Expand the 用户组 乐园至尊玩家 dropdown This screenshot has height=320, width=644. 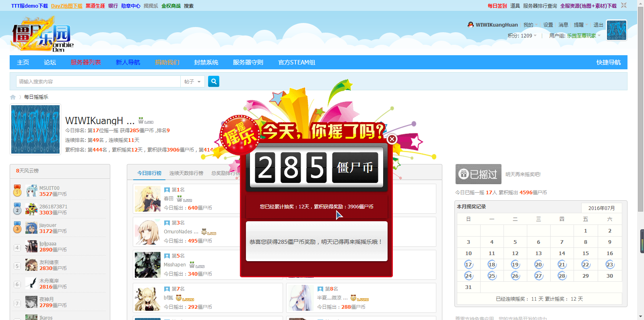pos(575,36)
